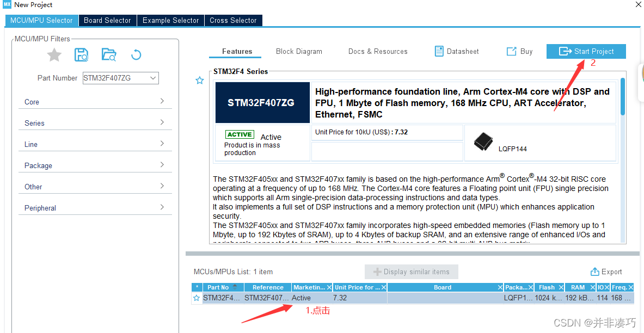Switch to Cross Selector tab
The height and width of the screenshot is (333, 644).
[233, 20]
